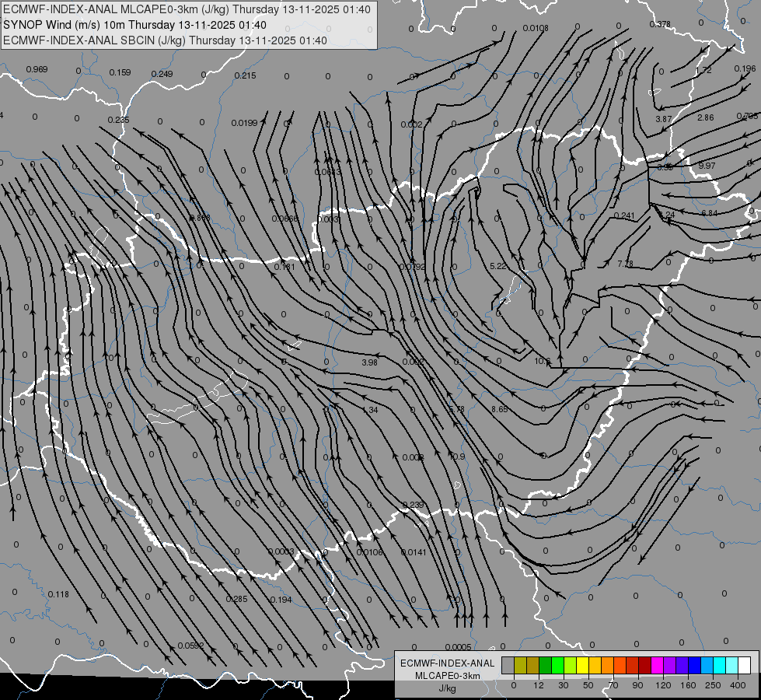Click the map value 2.86
This screenshot has width=761, height=700.
(706, 117)
